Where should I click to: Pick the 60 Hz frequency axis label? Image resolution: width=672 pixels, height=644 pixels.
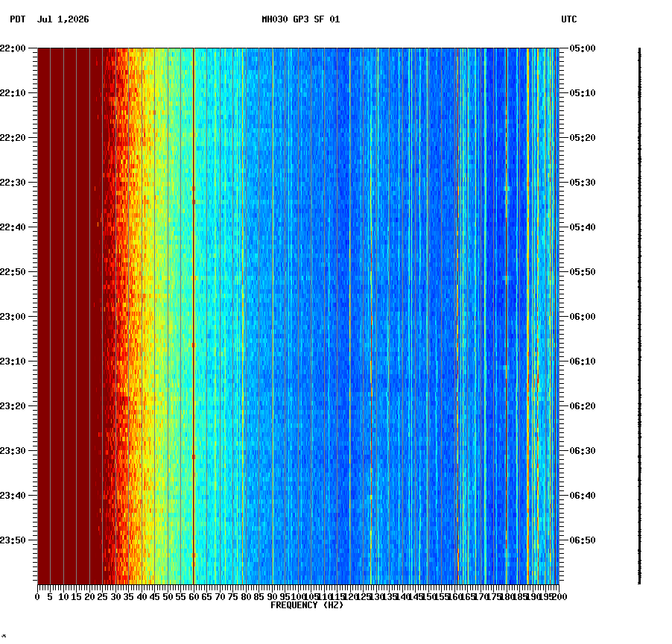click(194, 597)
